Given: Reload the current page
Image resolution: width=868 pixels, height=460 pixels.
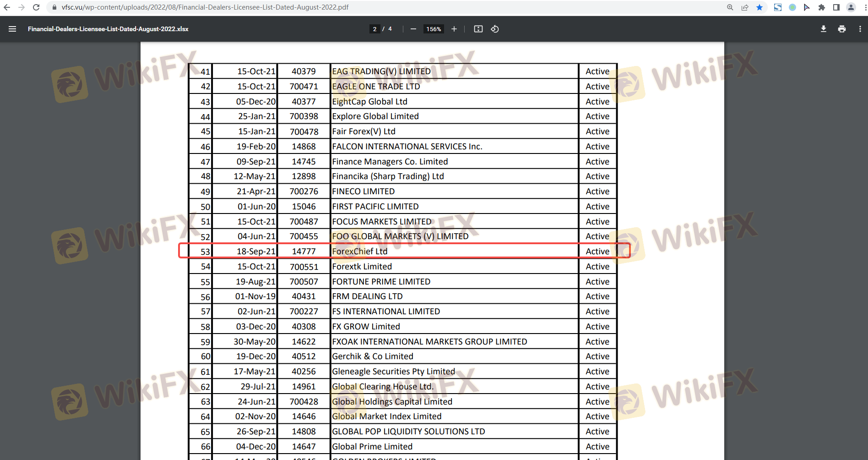Looking at the screenshot, I should point(36,7).
